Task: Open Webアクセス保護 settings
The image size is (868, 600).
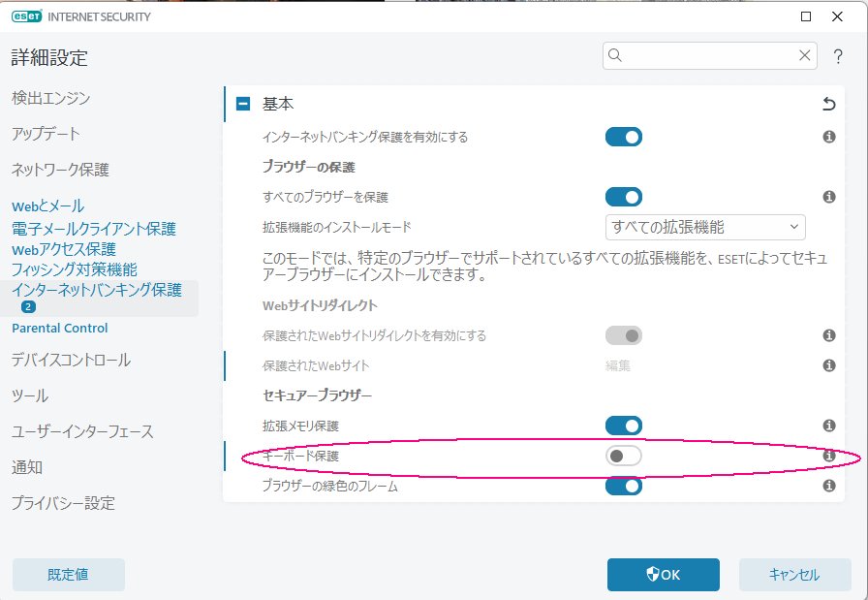Action: coord(64,249)
